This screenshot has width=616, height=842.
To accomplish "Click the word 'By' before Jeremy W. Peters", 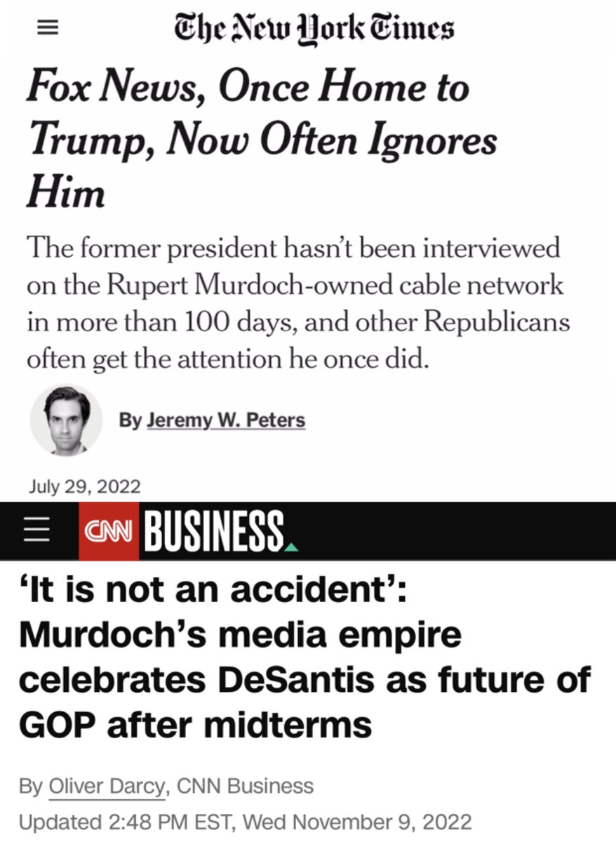I will (x=130, y=420).
